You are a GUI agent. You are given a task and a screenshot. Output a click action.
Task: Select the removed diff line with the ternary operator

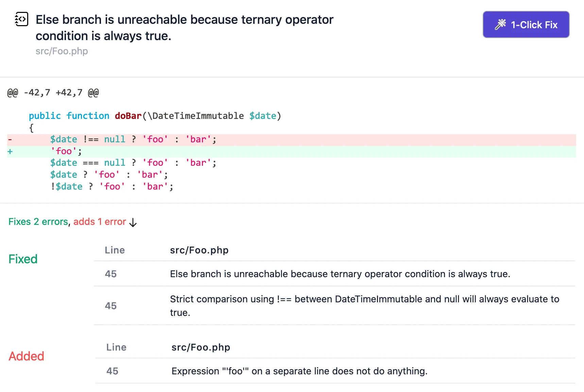133,139
